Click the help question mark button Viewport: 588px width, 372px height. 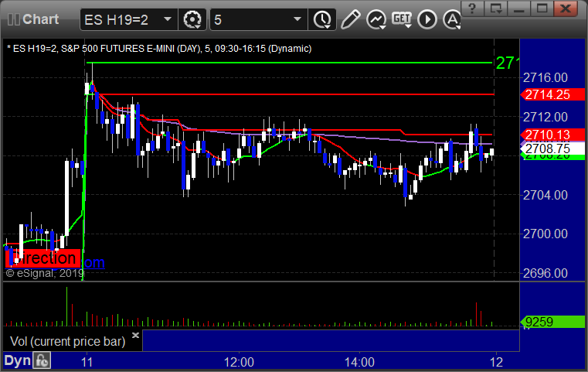(472, 9)
